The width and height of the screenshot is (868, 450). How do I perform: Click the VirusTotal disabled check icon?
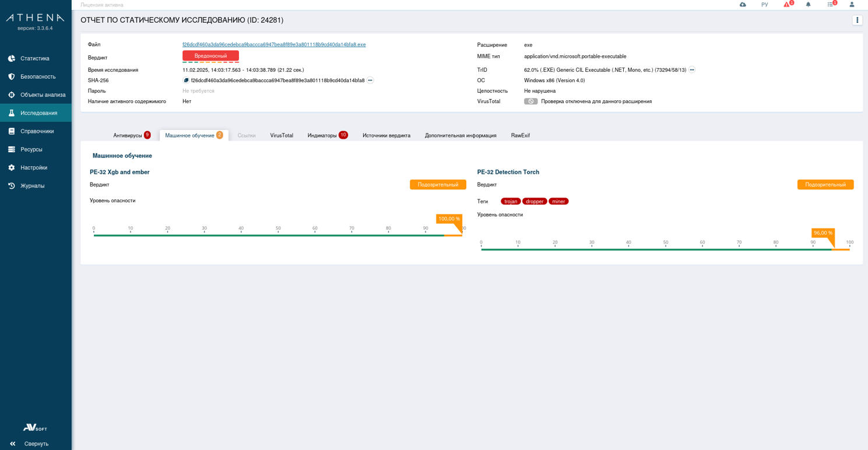click(x=530, y=101)
